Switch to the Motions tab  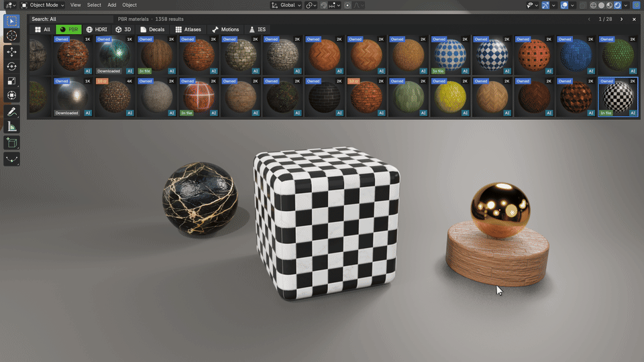pos(225,29)
